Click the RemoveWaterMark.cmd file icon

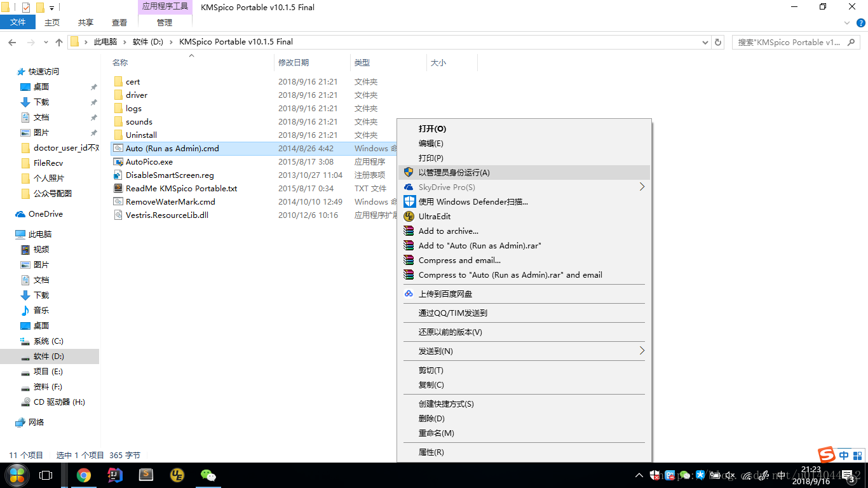(118, 201)
